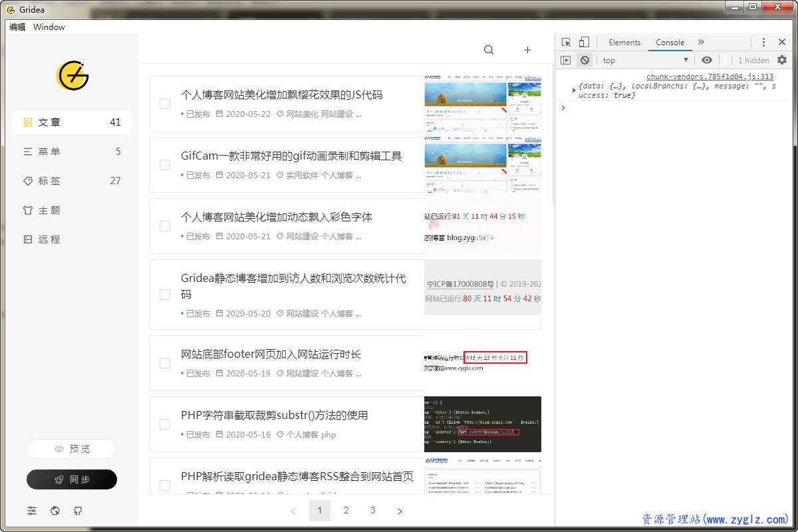
Task: Open article title PHP字符串截取裁剪substr()方法的使用
Action: [x=274, y=416]
